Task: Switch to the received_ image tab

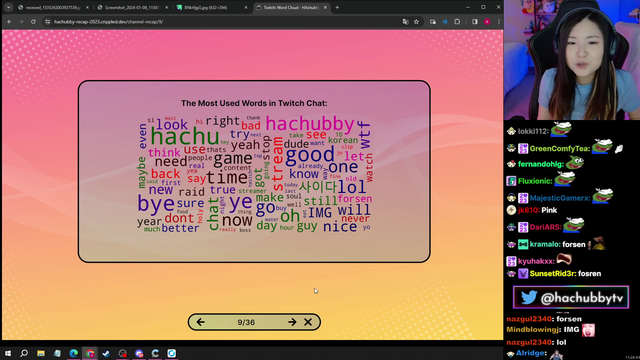Action: [x=53, y=7]
